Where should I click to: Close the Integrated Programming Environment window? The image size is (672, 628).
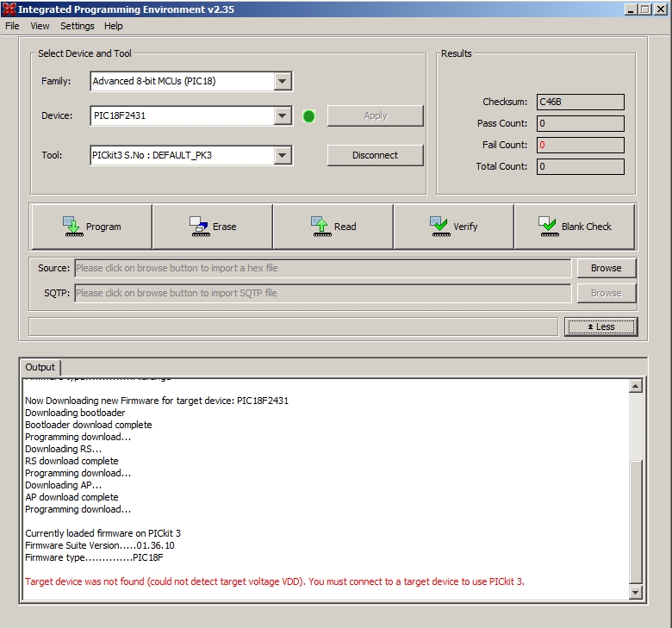661,9
